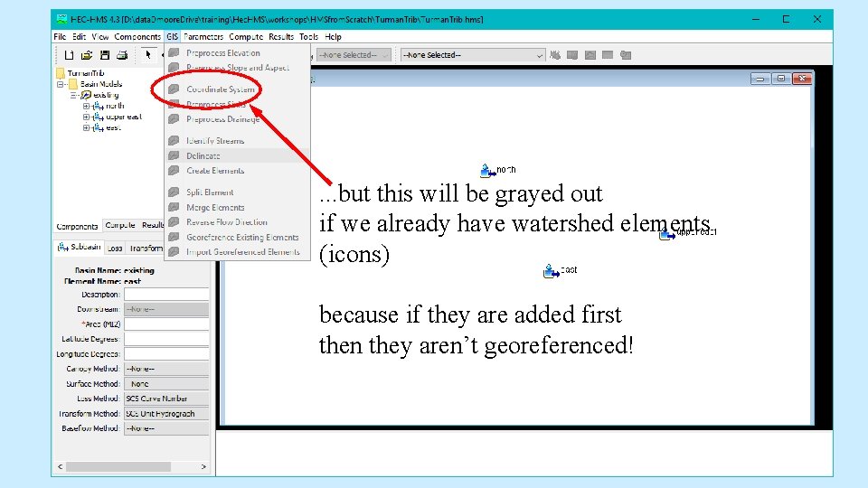Choose Delineate menu entry
The image size is (868, 488).
(x=238, y=155)
